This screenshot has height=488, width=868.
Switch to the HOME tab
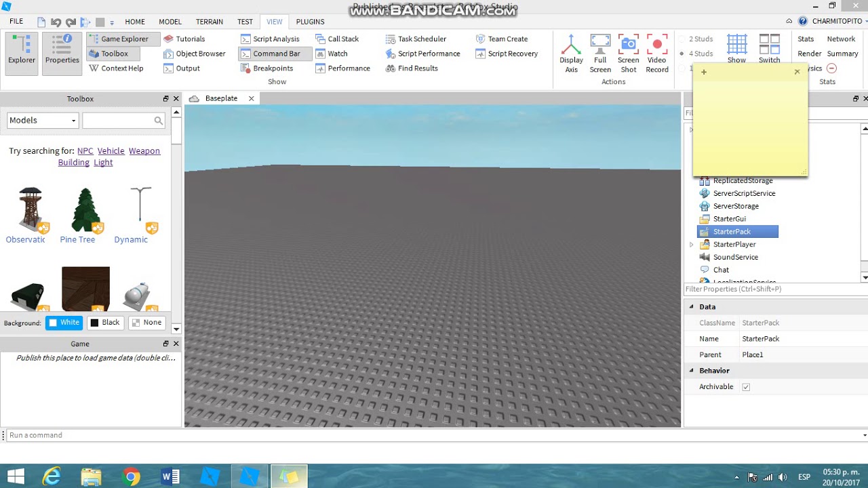pyautogui.click(x=135, y=22)
